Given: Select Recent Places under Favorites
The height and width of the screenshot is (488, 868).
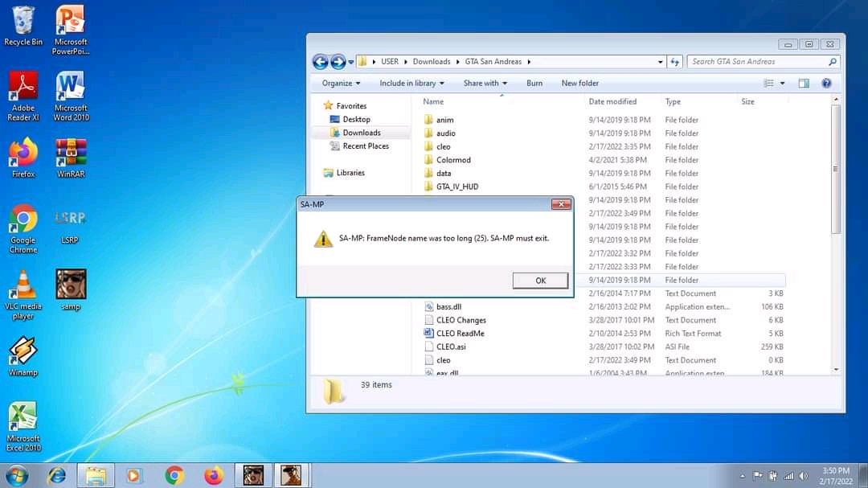Looking at the screenshot, I should (366, 146).
